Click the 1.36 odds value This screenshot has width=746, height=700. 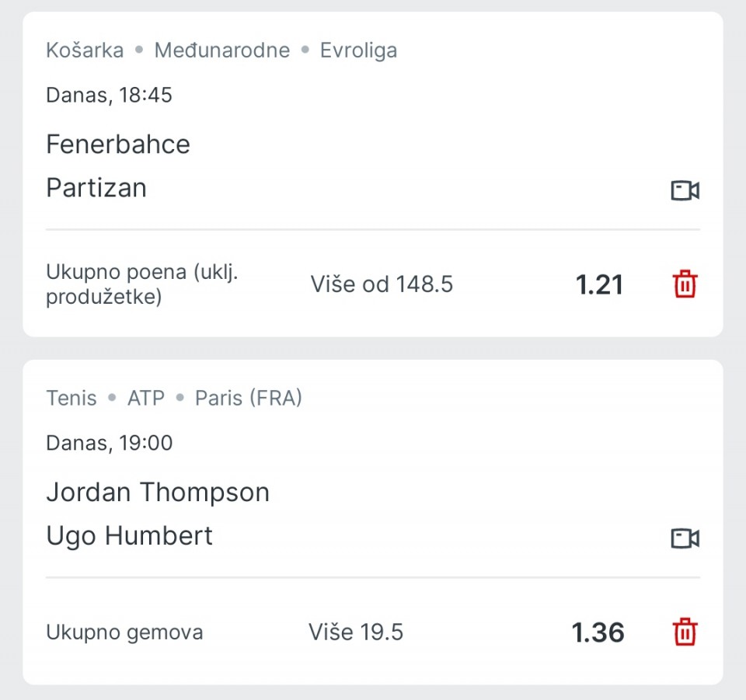598,633
